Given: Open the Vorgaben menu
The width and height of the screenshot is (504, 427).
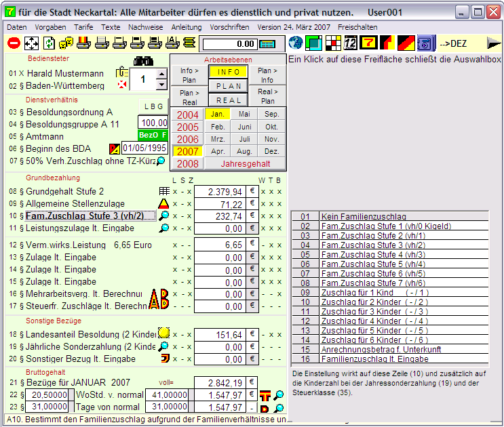Looking at the screenshot, I should tap(50, 27).
